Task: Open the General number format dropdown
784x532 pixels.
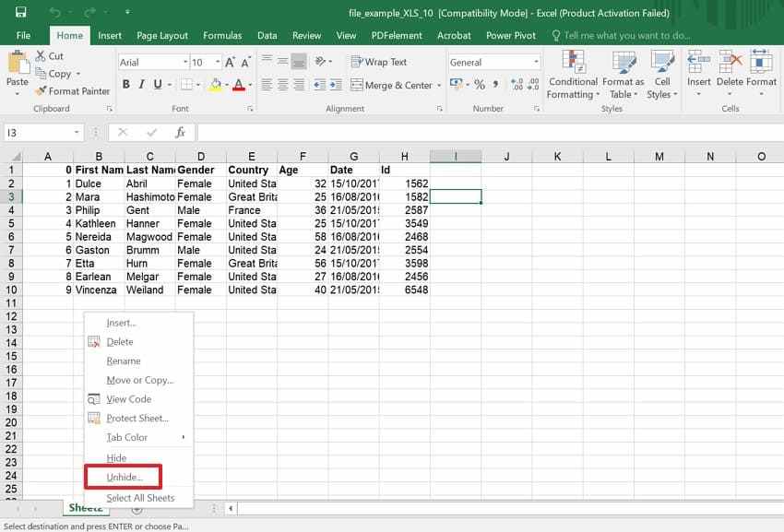Action: (536, 62)
